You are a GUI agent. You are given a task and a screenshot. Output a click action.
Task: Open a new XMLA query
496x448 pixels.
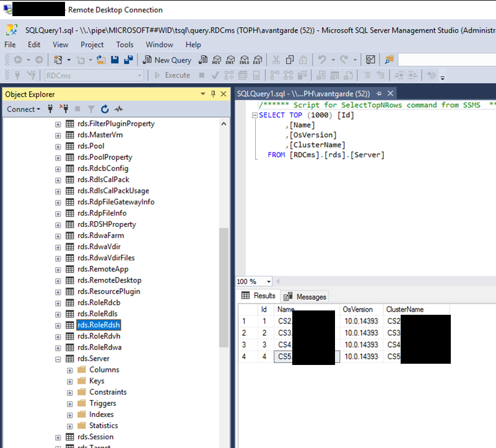point(244,59)
